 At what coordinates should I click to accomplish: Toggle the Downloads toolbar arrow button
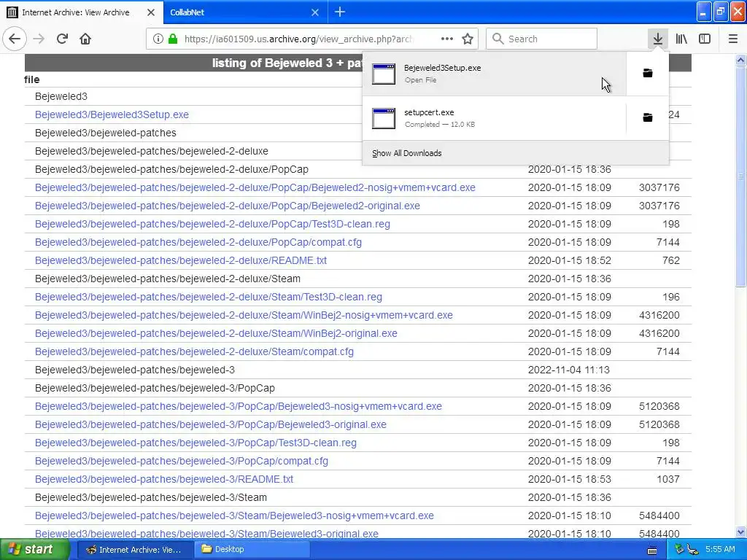[x=657, y=39]
